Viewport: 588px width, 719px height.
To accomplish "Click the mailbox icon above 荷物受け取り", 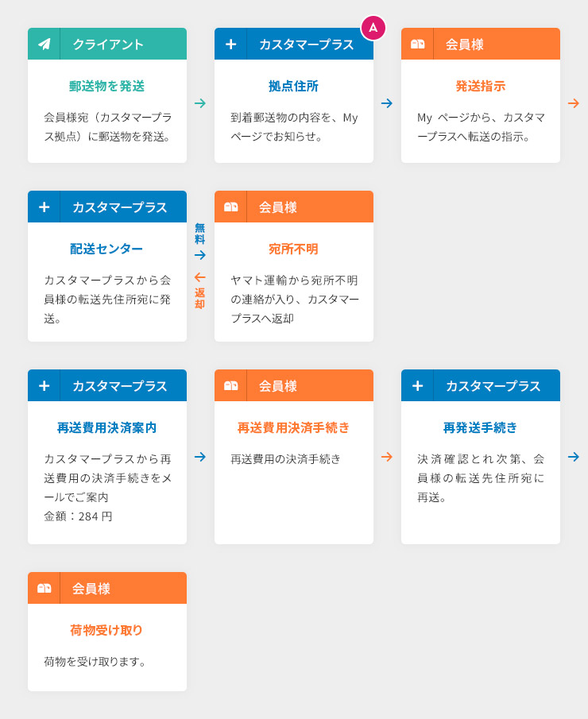I will pyautogui.click(x=44, y=588).
